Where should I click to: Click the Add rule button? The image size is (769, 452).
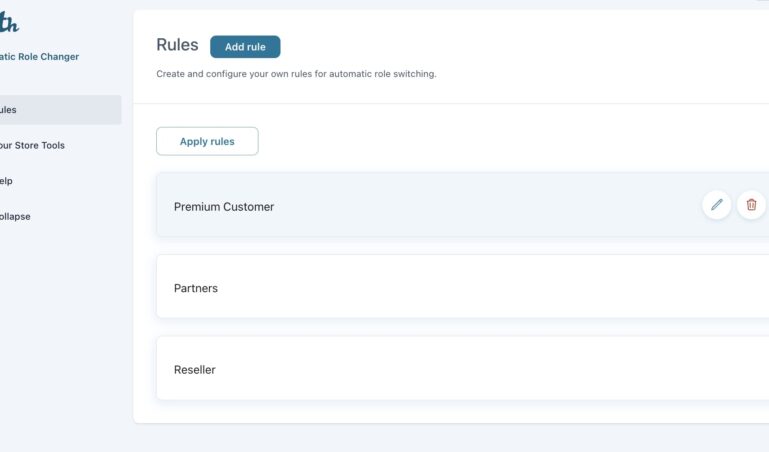245,47
